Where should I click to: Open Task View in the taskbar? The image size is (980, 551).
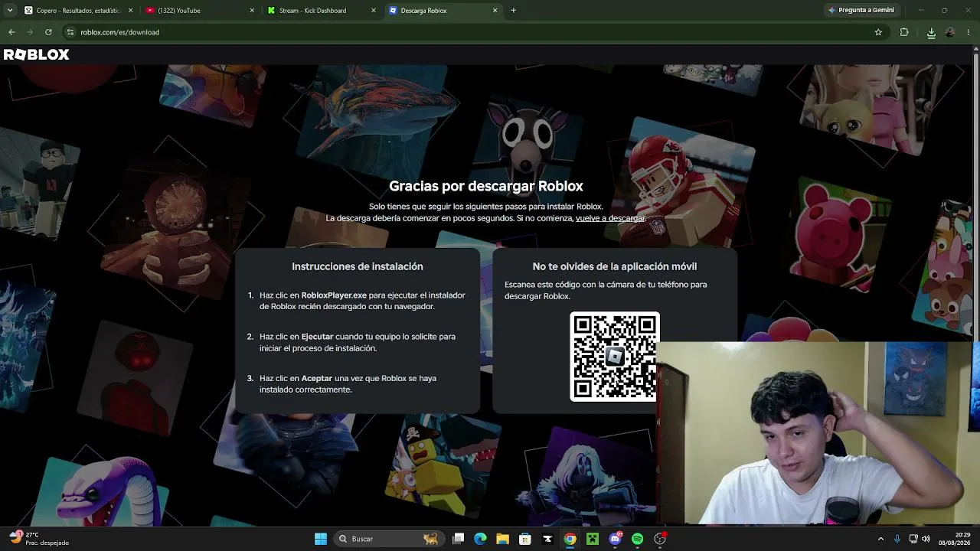point(458,539)
